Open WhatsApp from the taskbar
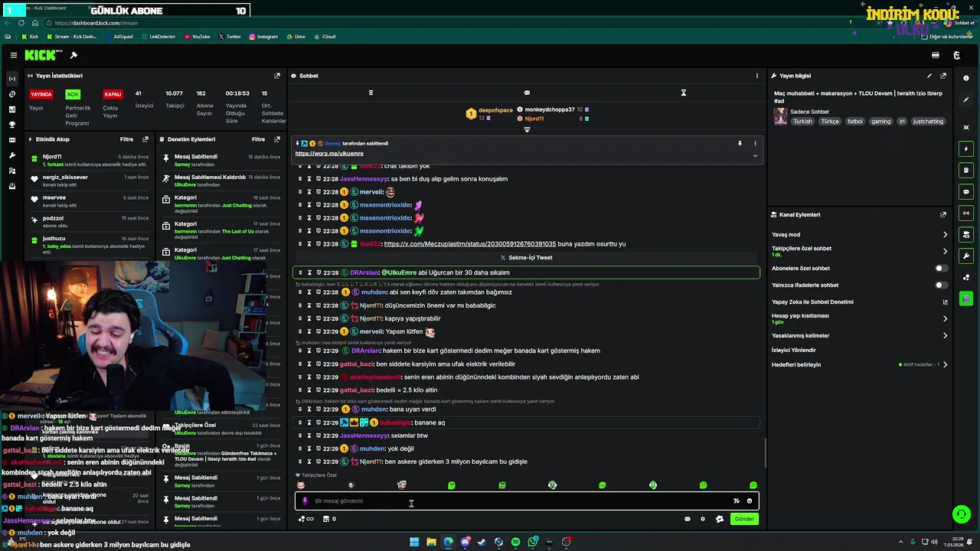The image size is (980, 551). pyautogui.click(x=532, y=542)
